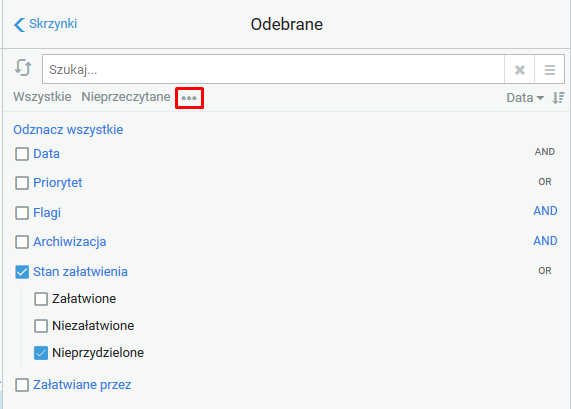Open the hamburger menu beside search

tap(550, 70)
